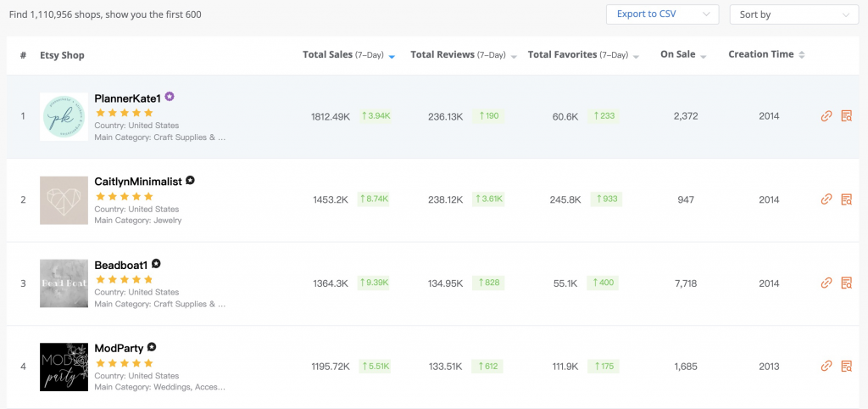
Task: Sort by Total Favorites column
Action: pyautogui.click(x=581, y=55)
